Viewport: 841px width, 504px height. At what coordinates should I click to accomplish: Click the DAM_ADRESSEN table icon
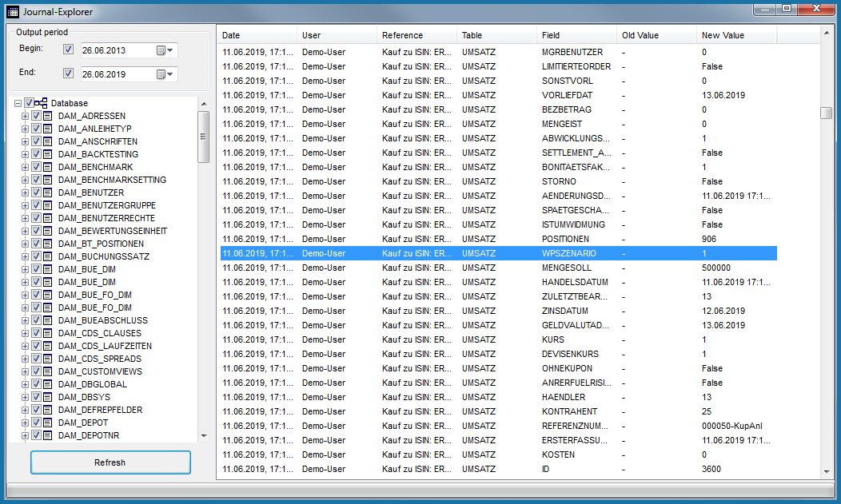click(48, 116)
